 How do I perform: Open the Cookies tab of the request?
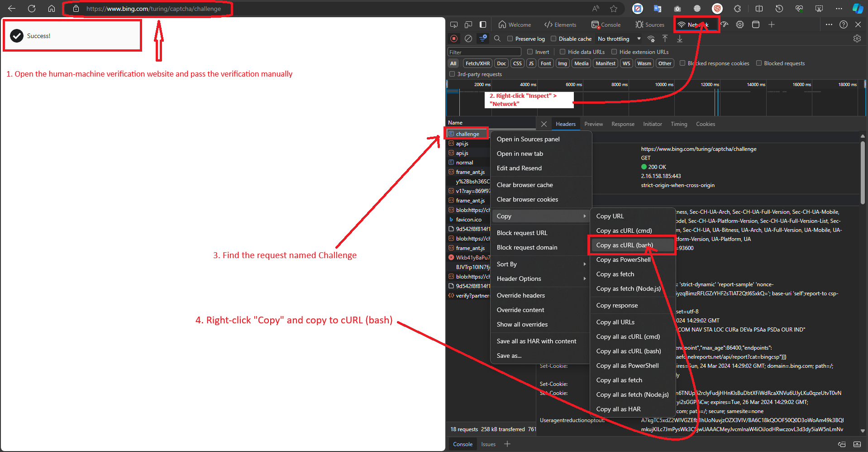pyautogui.click(x=706, y=124)
